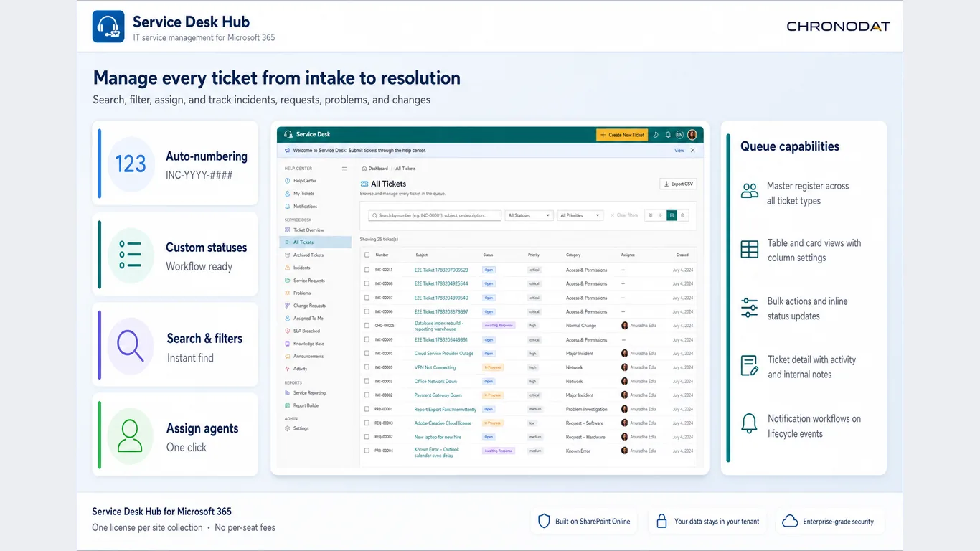Tick the checkbox for INC-00005

pos(367,367)
